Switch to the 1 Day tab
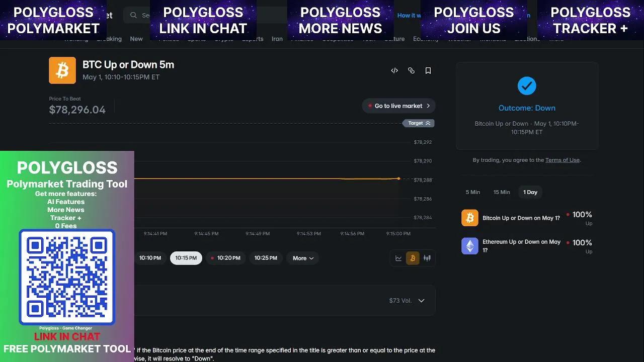Viewport: 644px width, 362px height. (x=530, y=192)
